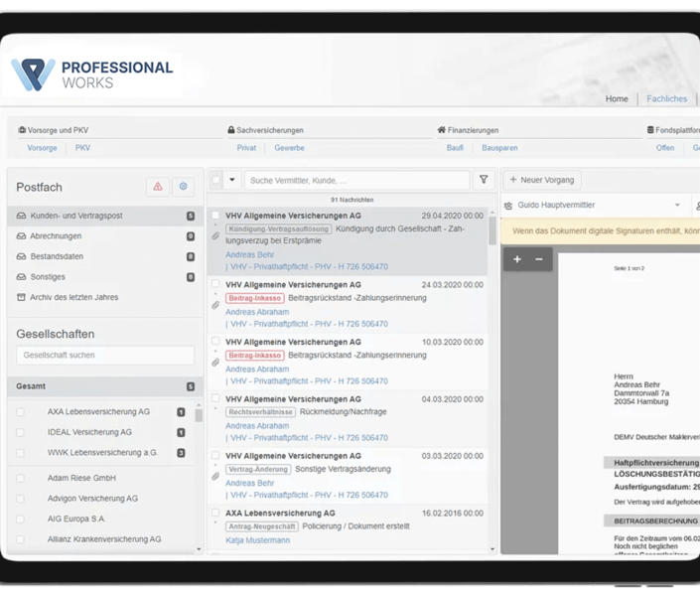This screenshot has width=700, height=596.
Task: Click the message list vertical scrollbar
Action: point(492,233)
